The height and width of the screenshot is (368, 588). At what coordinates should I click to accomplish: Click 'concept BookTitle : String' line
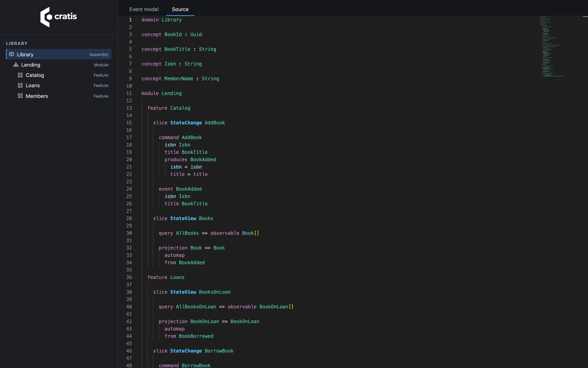point(179,49)
